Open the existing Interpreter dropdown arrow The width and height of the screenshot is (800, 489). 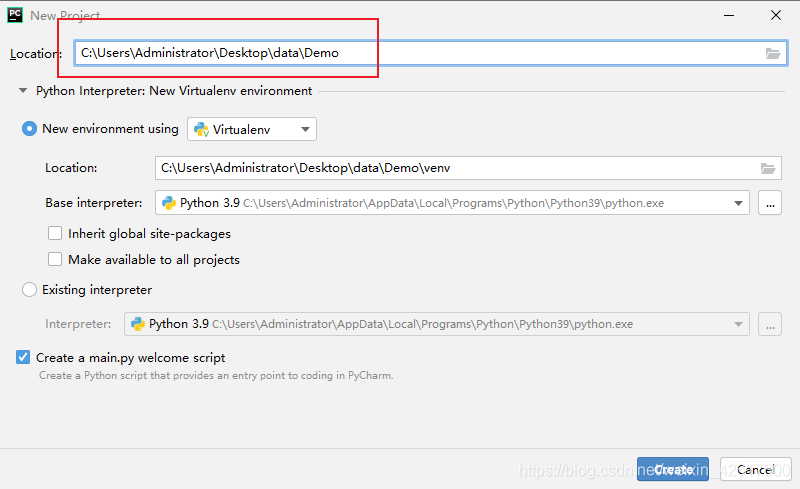pyautogui.click(x=739, y=324)
